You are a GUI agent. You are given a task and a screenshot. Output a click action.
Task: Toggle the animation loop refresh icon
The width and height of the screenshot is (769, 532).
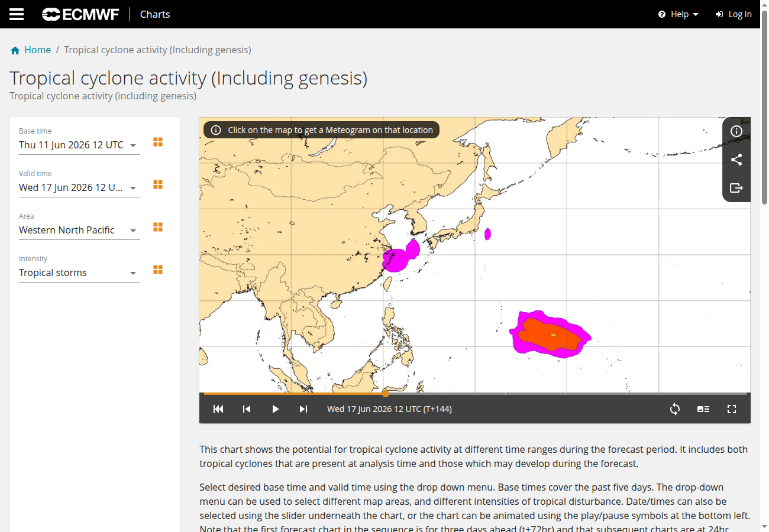click(x=675, y=409)
